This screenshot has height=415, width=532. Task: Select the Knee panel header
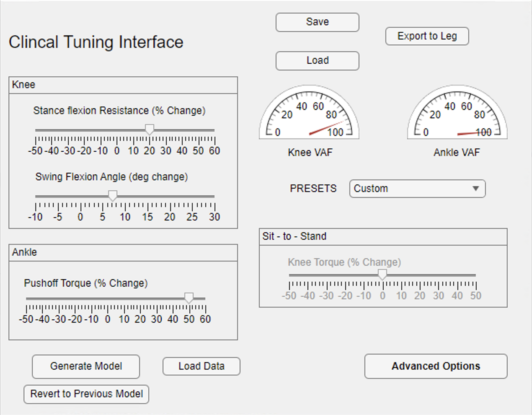coord(23,85)
